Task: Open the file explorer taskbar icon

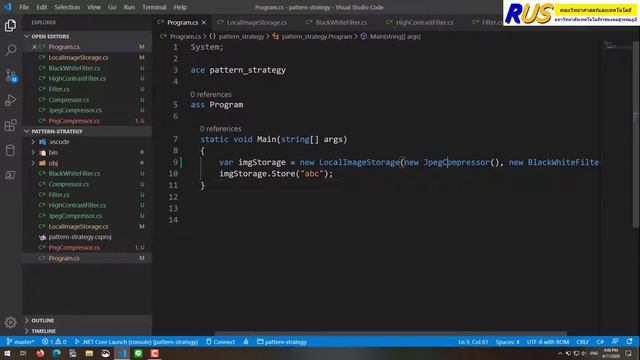Action: pos(89,353)
